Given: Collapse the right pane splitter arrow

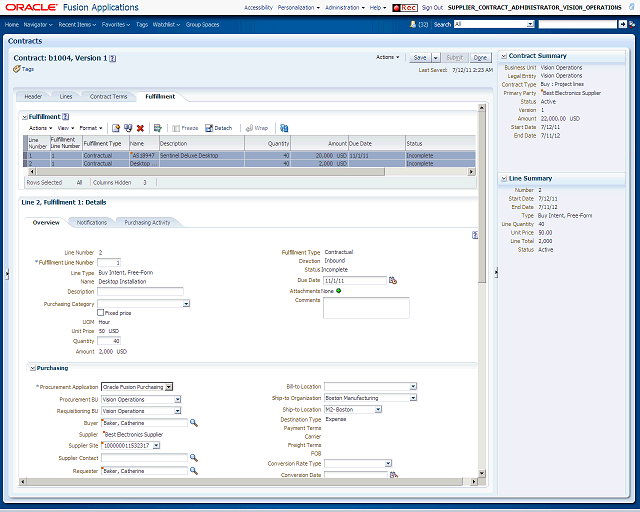Looking at the screenshot, I should click(496, 272).
